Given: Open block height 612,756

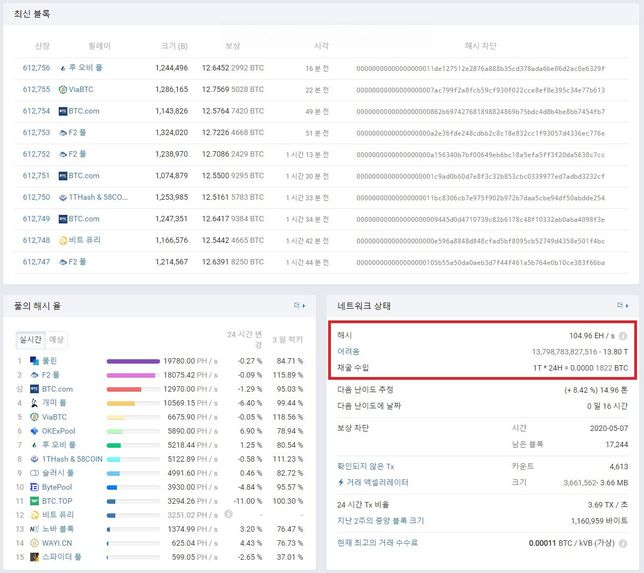Looking at the screenshot, I should 36,68.
